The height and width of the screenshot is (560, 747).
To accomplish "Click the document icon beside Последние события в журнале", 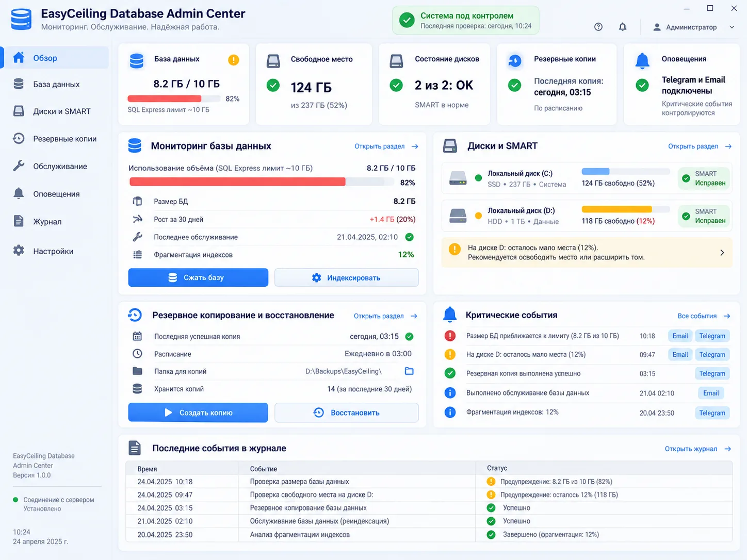I will pyautogui.click(x=135, y=448).
